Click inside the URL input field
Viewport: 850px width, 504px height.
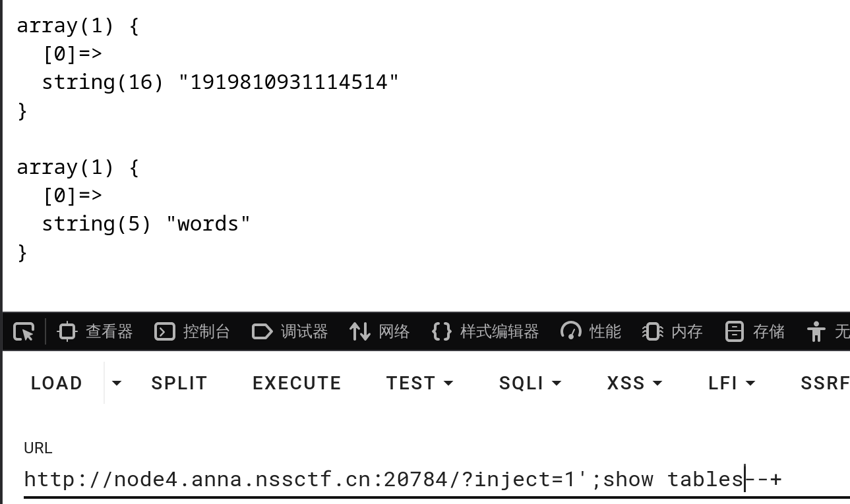pyautogui.click(x=396, y=480)
